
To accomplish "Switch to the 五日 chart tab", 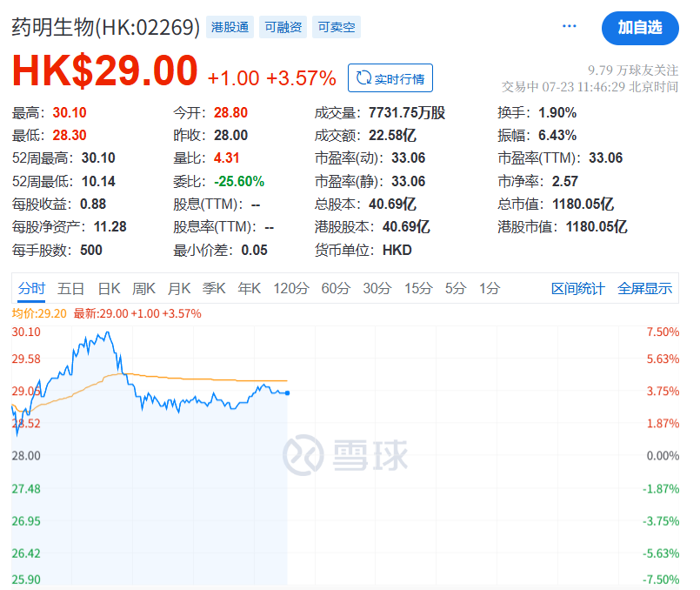I will [x=70, y=289].
